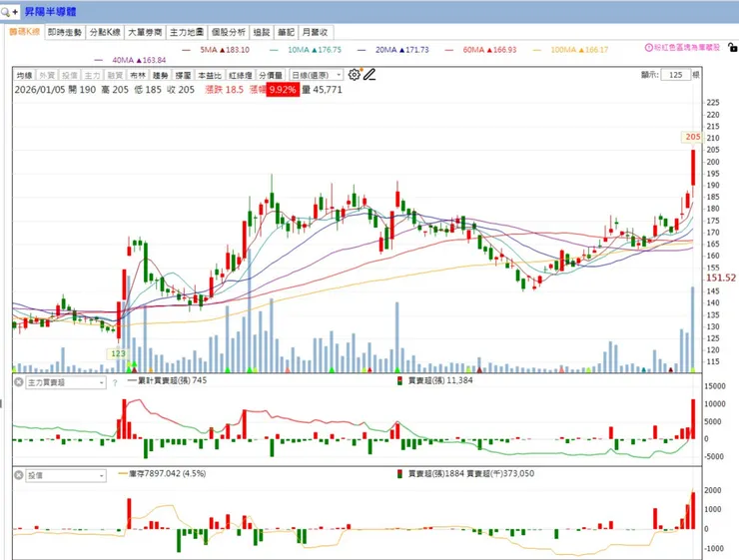Click the question mark help icon

coord(115,383)
